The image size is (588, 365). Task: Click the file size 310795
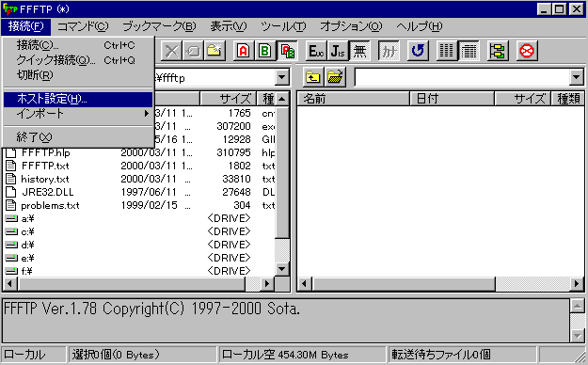coord(233,152)
